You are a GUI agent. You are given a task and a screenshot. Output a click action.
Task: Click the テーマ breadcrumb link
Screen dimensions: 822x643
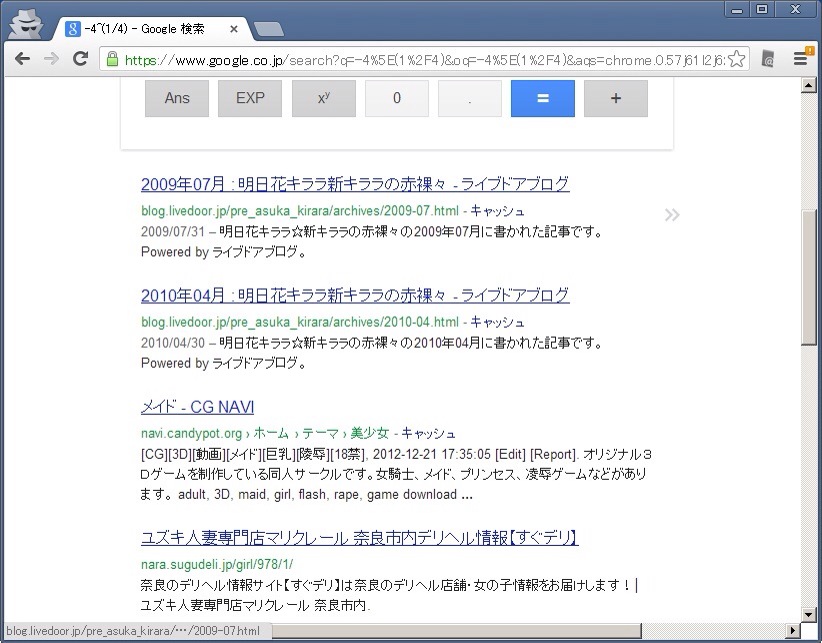pyautogui.click(x=320, y=433)
